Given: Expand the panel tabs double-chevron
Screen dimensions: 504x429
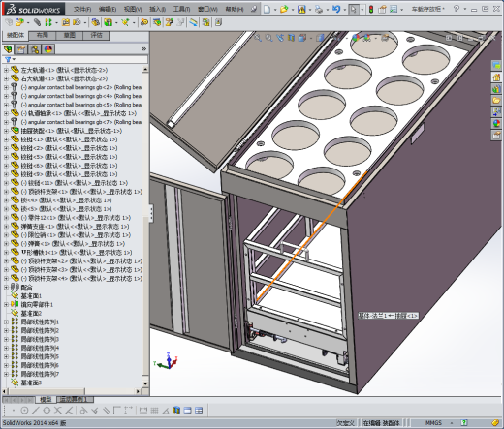Looking at the screenshot, I should (x=143, y=49).
